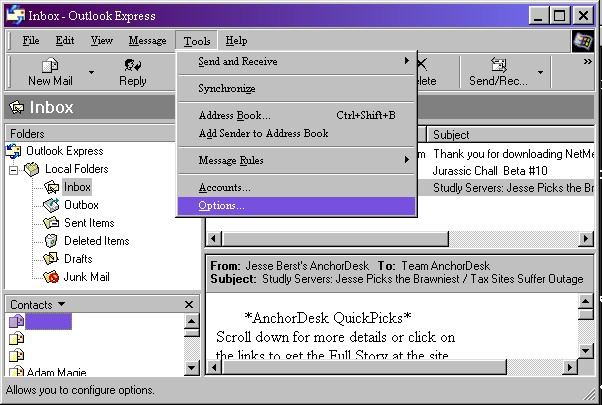602x405 pixels.
Task: Click the Sent Items folder icon
Action: point(51,223)
